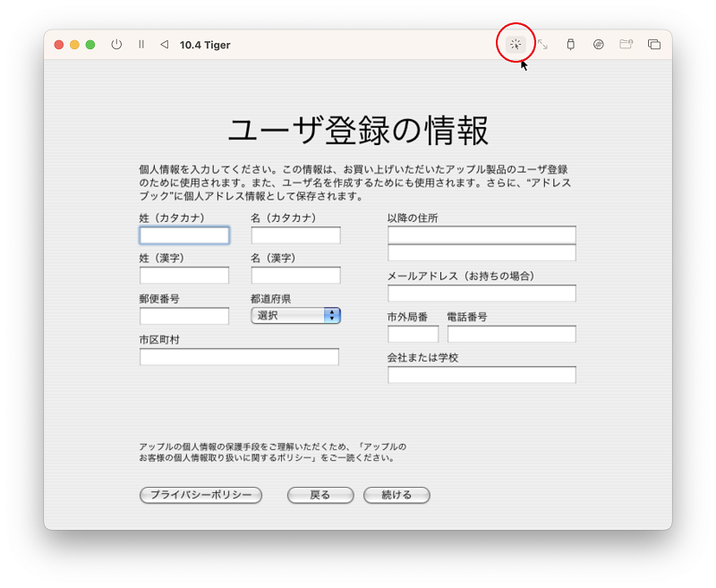Click the 市区町村 input field

239,357
